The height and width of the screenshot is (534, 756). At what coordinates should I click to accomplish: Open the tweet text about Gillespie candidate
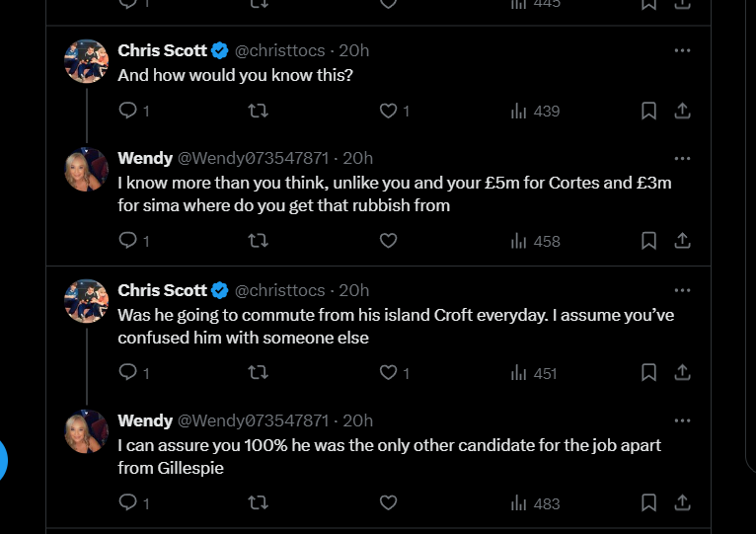click(390, 456)
